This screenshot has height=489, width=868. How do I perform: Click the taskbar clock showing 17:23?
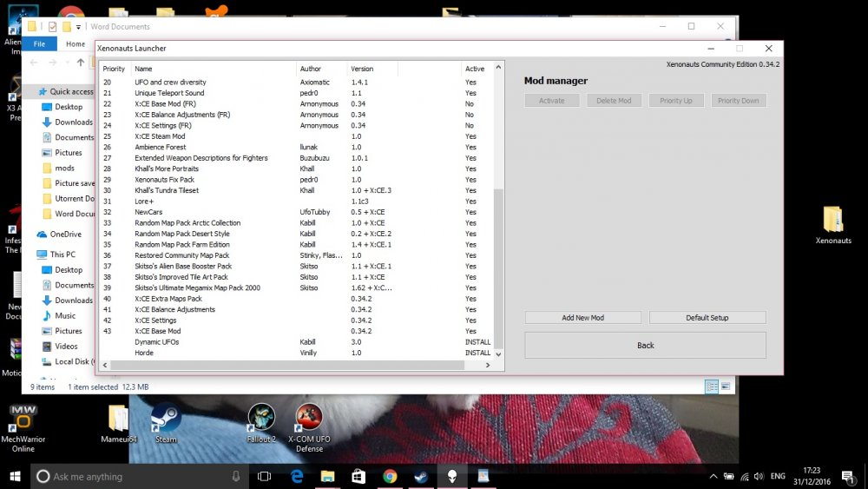[x=811, y=476]
